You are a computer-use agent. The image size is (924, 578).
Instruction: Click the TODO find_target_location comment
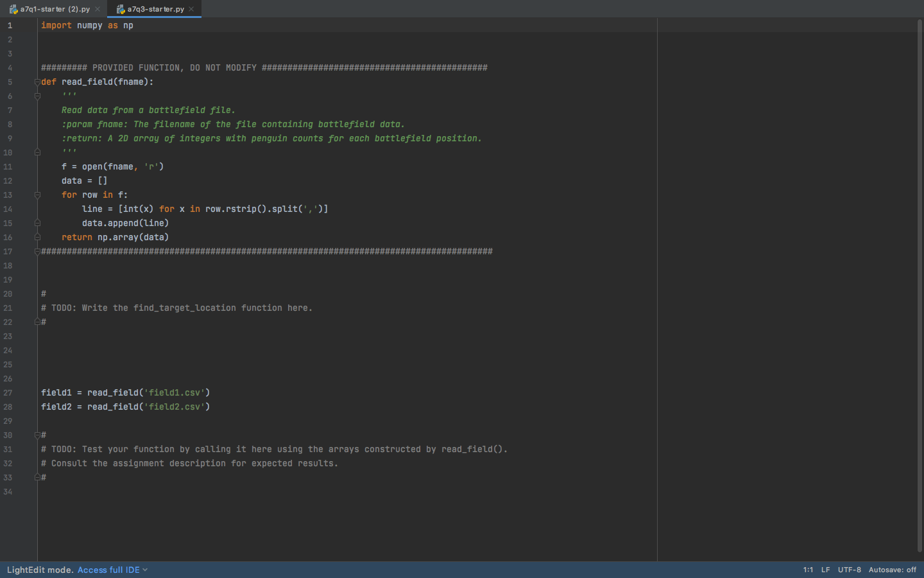coord(177,308)
